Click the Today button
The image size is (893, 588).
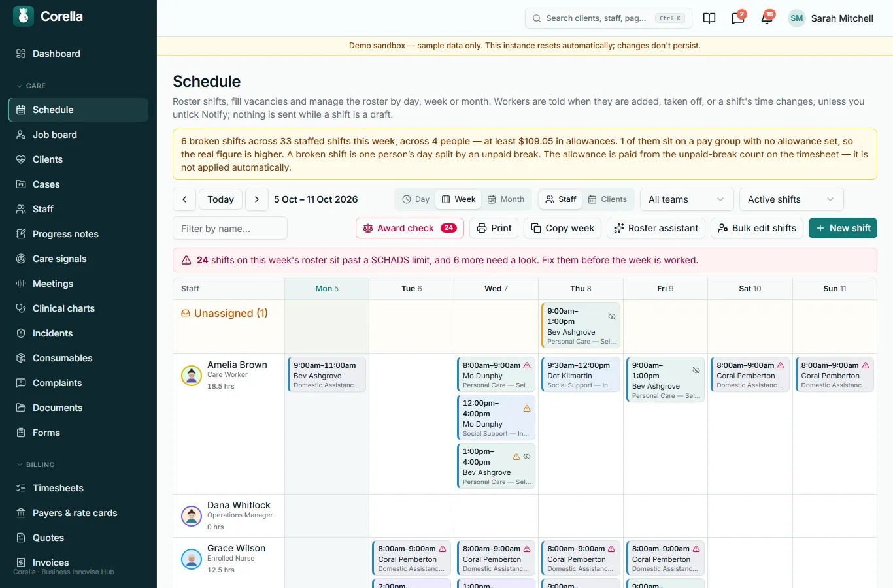click(x=221, y=199)
